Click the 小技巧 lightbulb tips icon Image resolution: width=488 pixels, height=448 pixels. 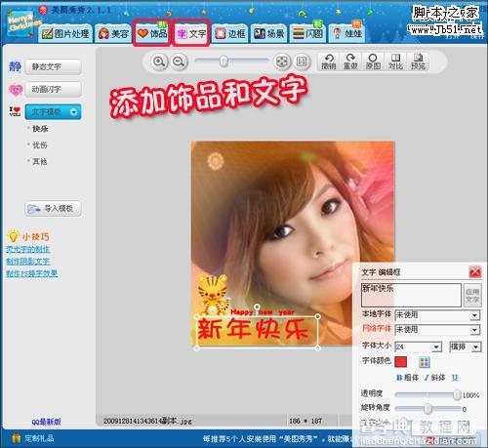(13, 236)
